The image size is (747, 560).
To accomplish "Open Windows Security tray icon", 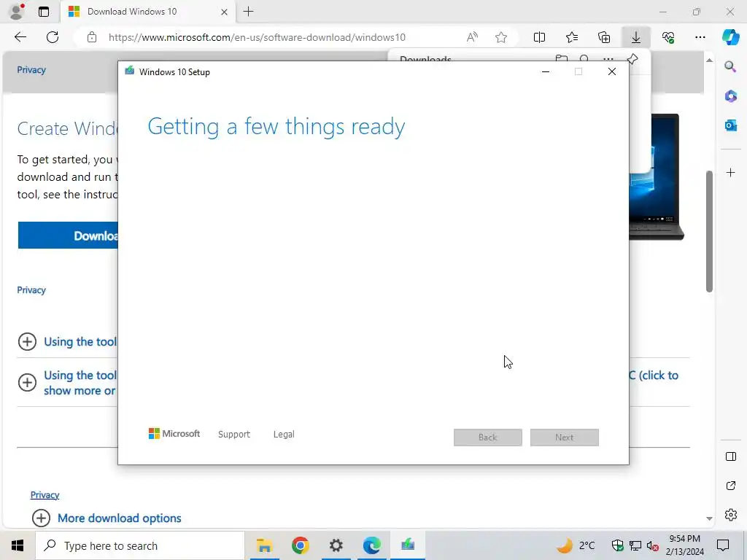I will click(617, 545).
